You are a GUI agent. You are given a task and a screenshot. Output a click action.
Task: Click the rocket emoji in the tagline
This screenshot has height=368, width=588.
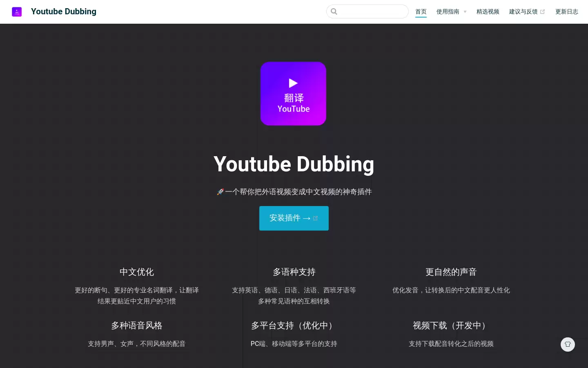(220, 192)
